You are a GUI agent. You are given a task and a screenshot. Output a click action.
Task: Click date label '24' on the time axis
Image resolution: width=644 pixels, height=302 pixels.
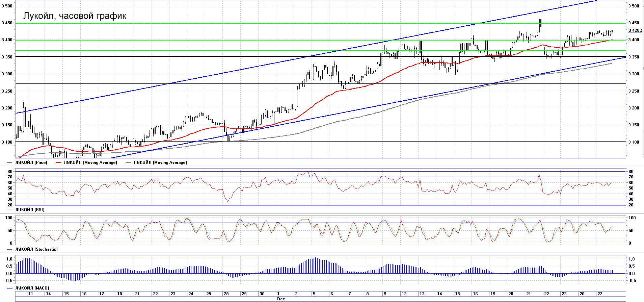pos(191,294)
